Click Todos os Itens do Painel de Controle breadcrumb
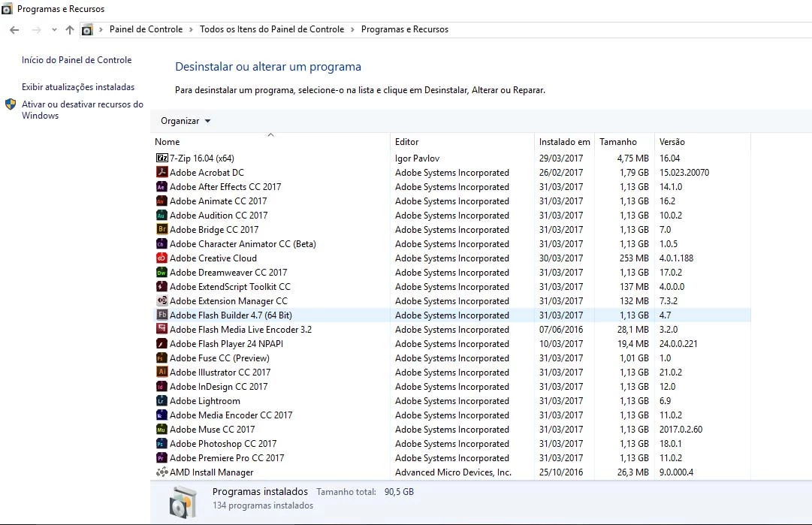The width and height of the screenshot is (812, 525). coord(272,29)
